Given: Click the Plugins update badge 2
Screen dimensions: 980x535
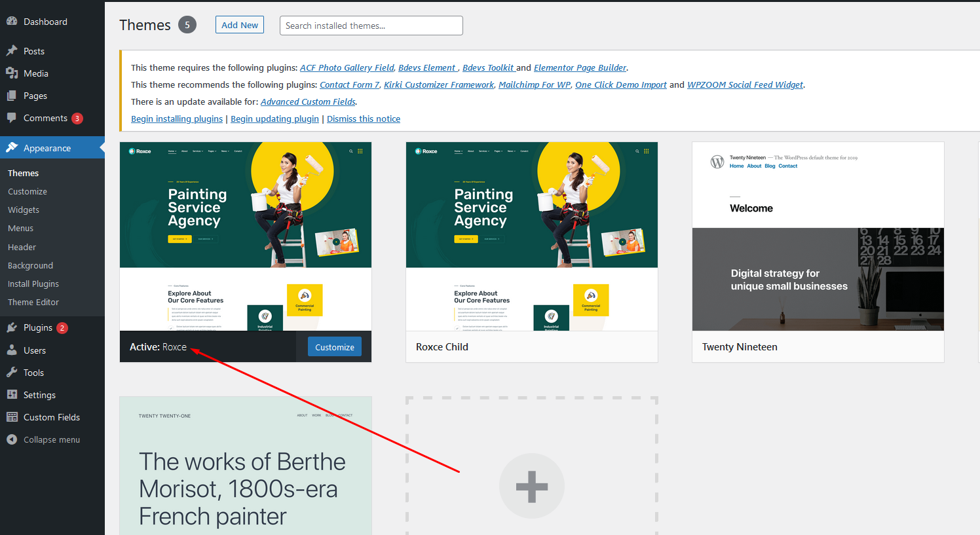Looking at the screenshot, I should [x=62, y=328].
